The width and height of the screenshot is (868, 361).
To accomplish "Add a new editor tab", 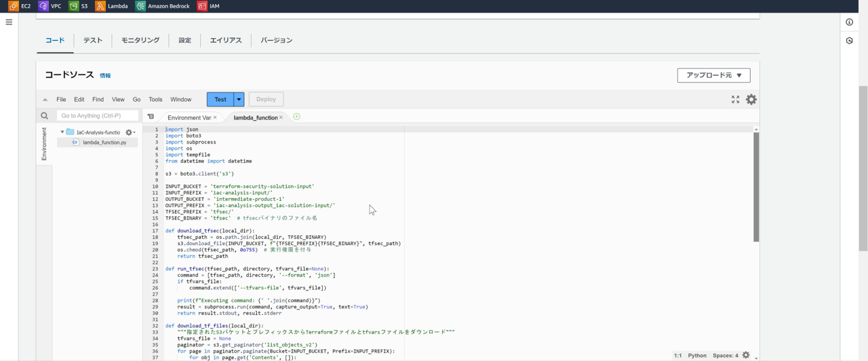I will [x=296, y=117].
